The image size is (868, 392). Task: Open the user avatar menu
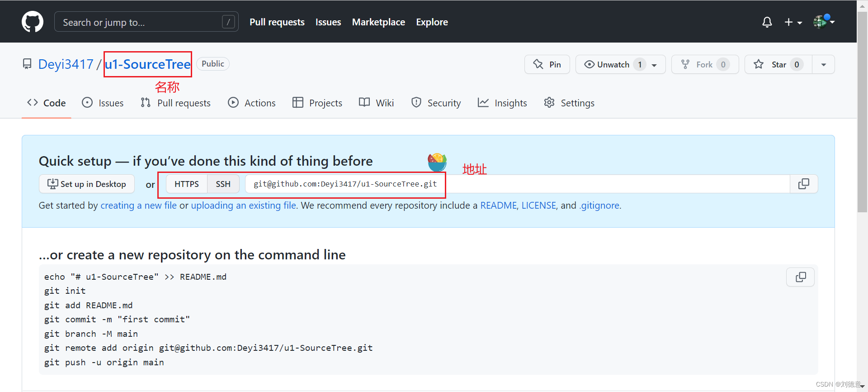tap(823, 21)
